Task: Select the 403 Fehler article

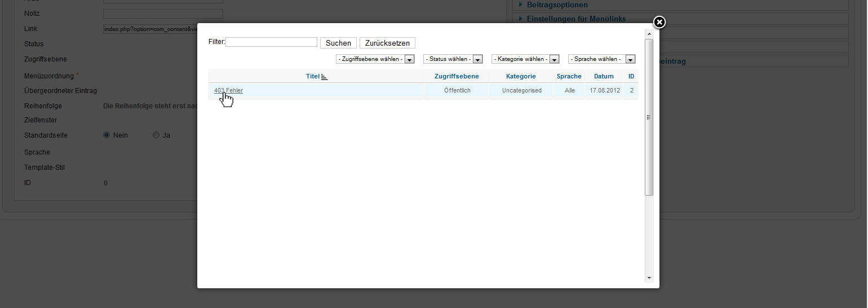Action: click(228, 90)
